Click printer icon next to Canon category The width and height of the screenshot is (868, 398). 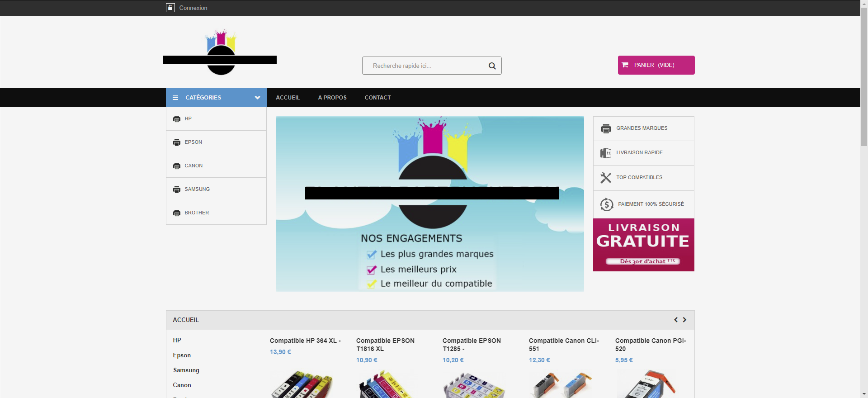177,166
